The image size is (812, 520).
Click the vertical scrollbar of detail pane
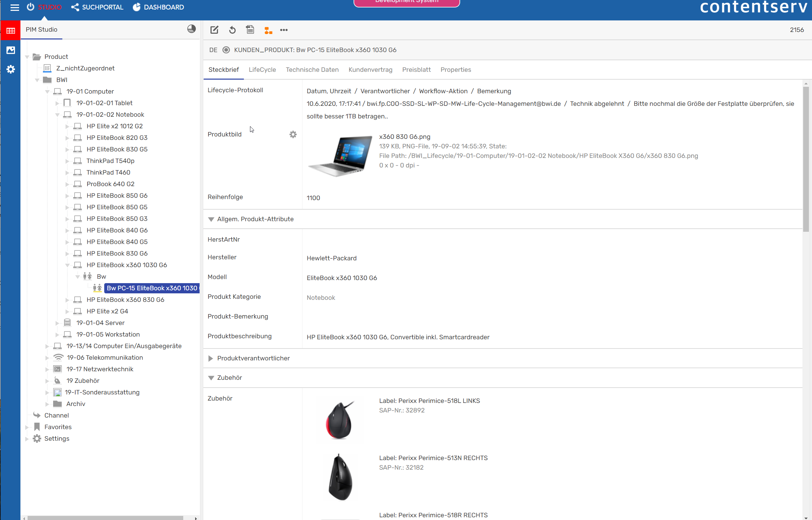click(x=806, y=159)
